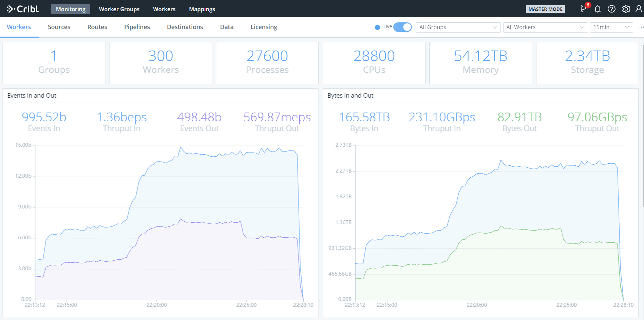Select the Pipelines tab

[x=137, y=27]
